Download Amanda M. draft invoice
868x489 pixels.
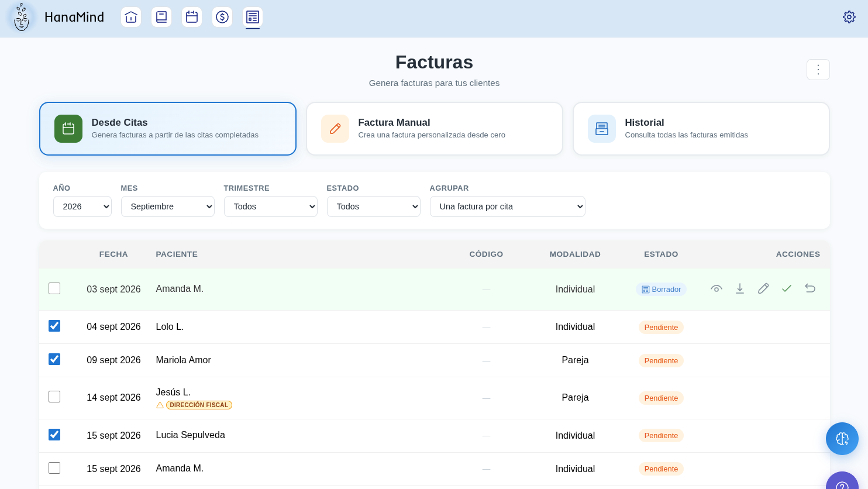[740, 288]
